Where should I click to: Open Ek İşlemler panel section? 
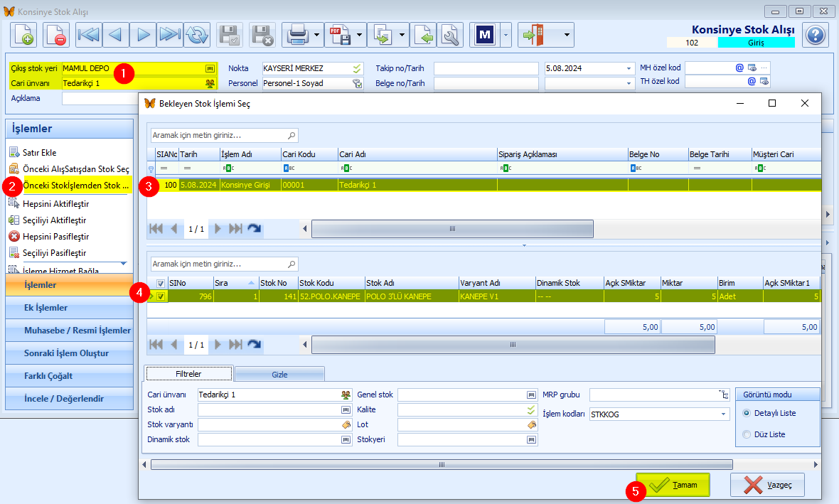[x=69, y=308]
